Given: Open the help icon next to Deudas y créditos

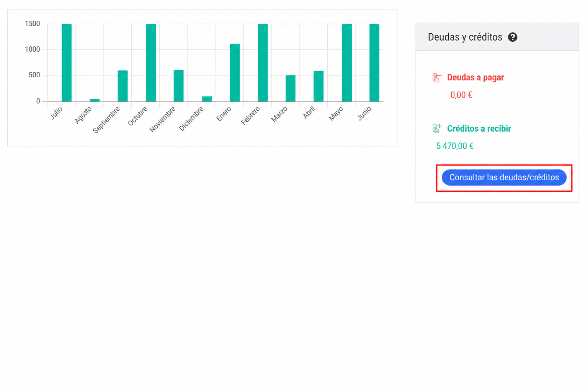Looking at the screenshot, I should (x=513, y=37).
